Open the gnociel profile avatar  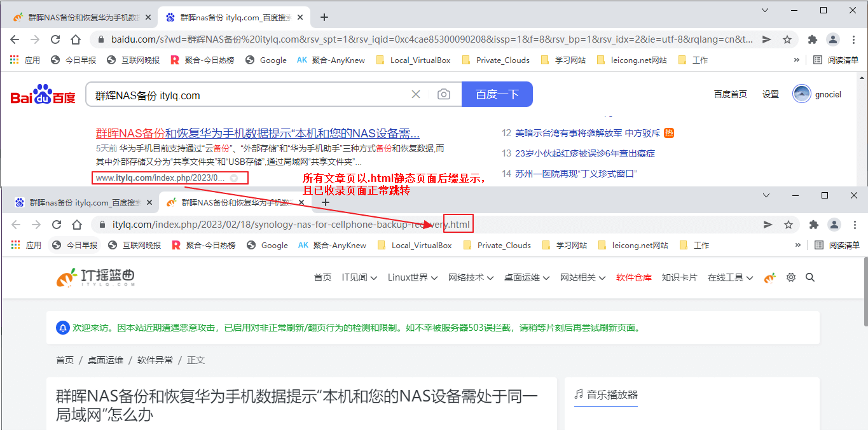801,94
